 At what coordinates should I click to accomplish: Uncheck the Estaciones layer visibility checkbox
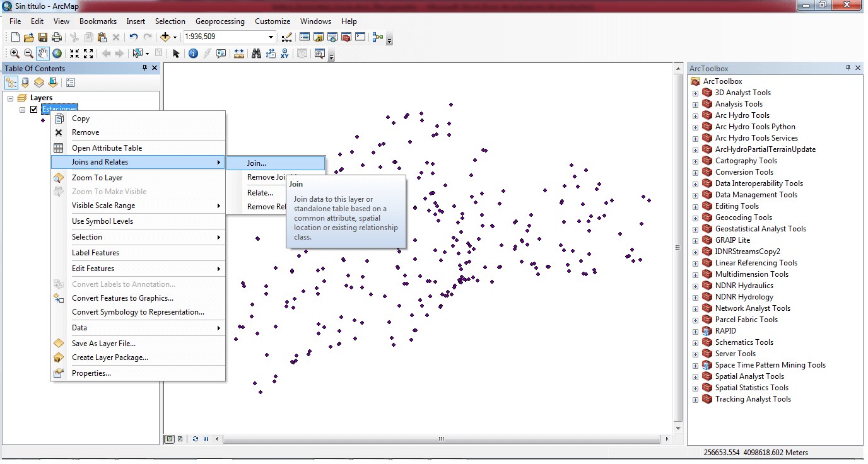[34, 110]
